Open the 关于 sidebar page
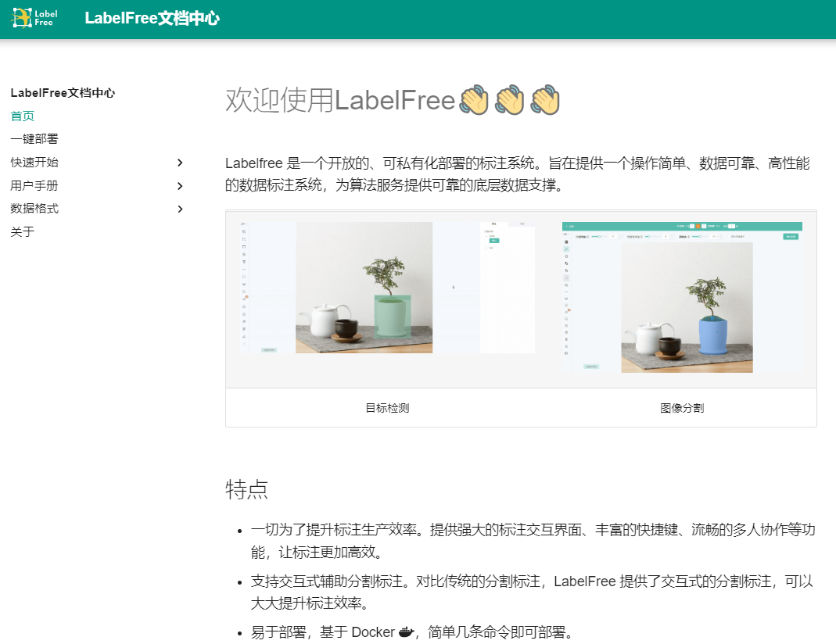Viewport: 836px width, 644px height. (23, 231)
